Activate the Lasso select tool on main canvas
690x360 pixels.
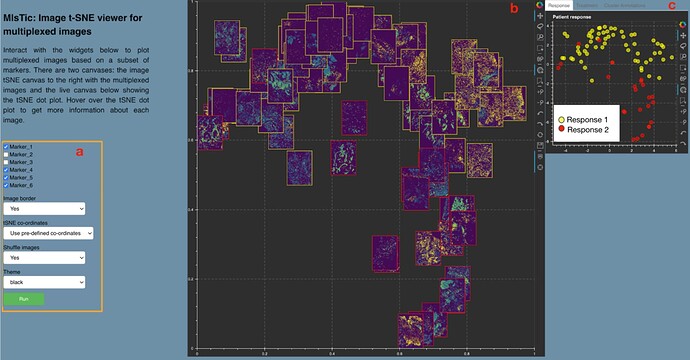click(540, 27)
